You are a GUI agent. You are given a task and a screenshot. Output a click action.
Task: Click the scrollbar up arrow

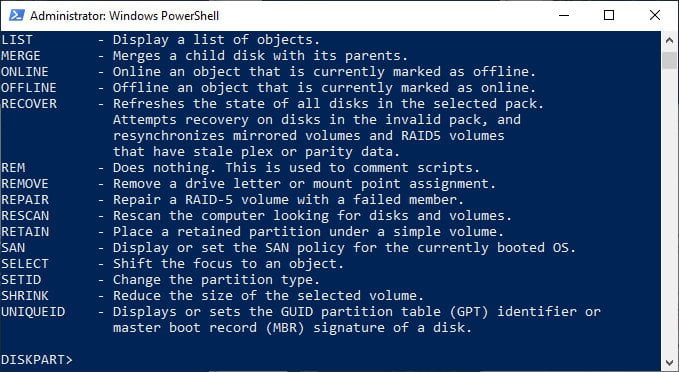(x=669, y=40)
